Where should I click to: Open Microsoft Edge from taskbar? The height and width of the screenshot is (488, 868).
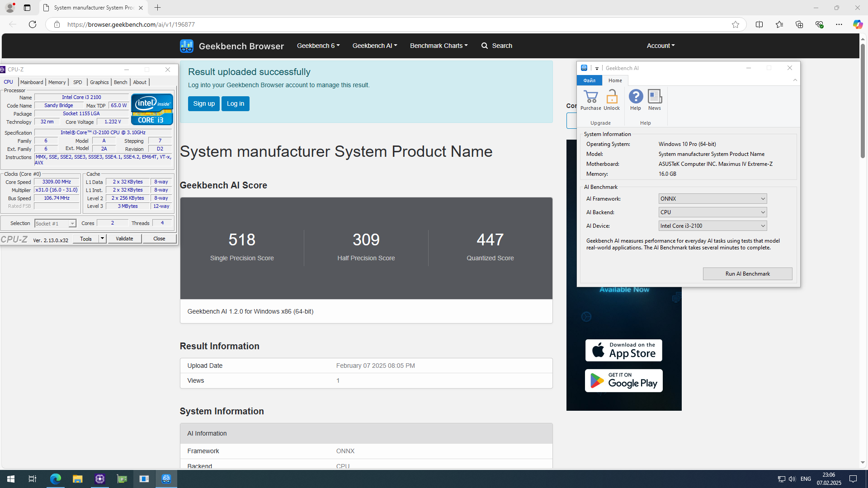coord(55,479)
